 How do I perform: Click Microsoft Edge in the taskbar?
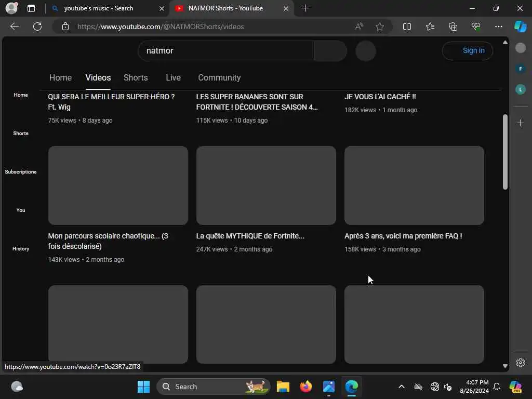pos(352,387)
